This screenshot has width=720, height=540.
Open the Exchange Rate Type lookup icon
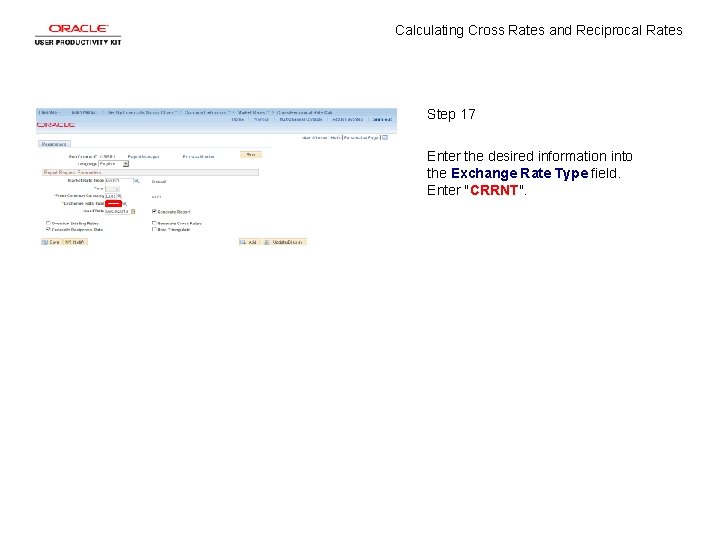click(125, 203)
